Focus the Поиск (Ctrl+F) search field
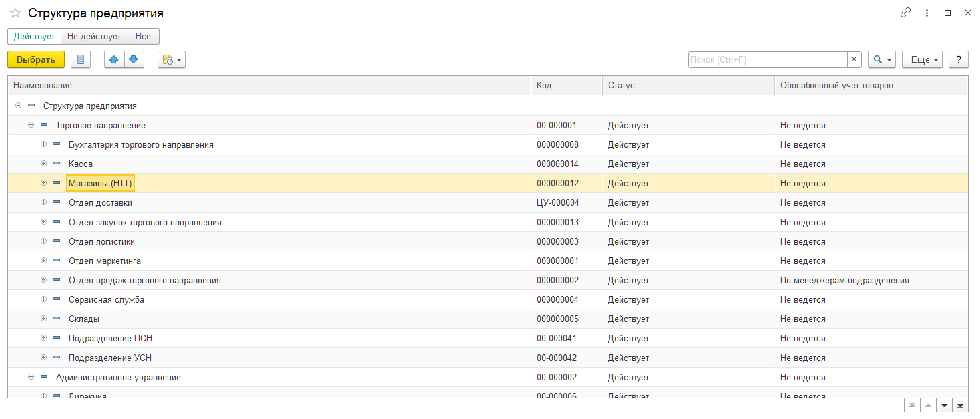980x419 pixels. [768, 59]
